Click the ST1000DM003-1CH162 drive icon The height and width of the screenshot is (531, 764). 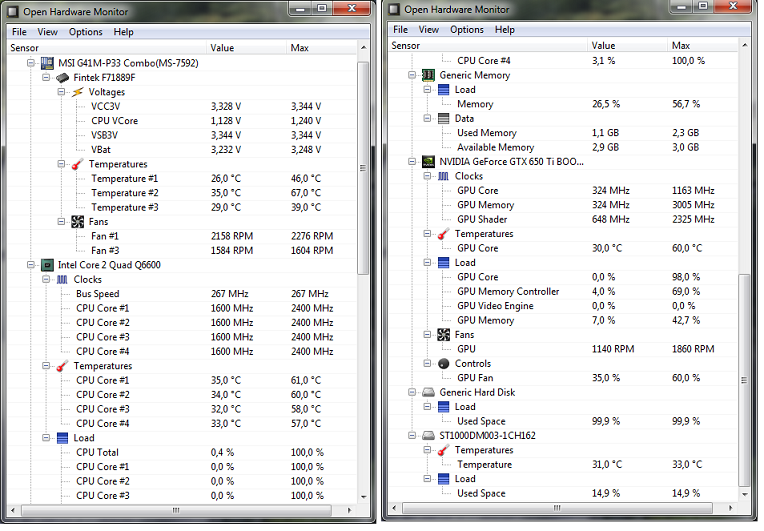[428, 436]
